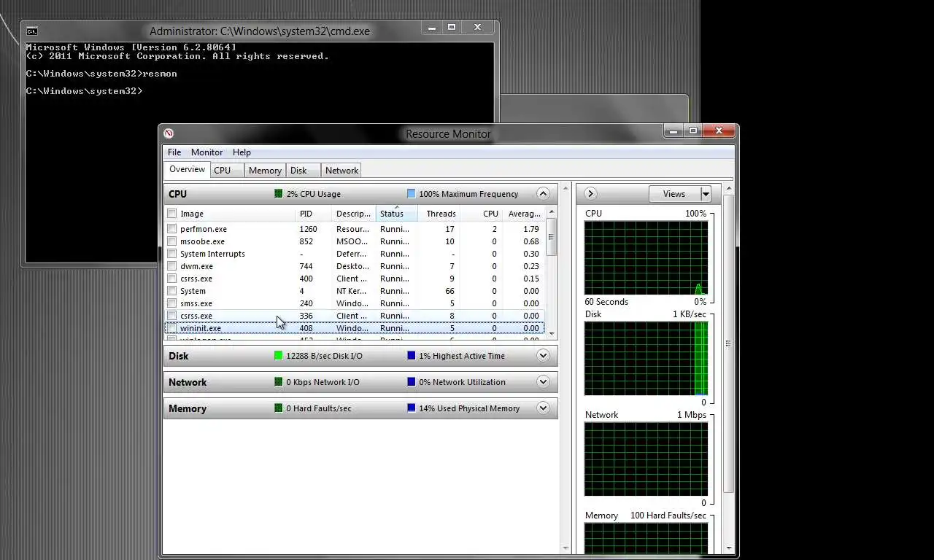Maximize the cmd.exe window
The height and width of the screenshot is (560, 934).
[452, 28]
